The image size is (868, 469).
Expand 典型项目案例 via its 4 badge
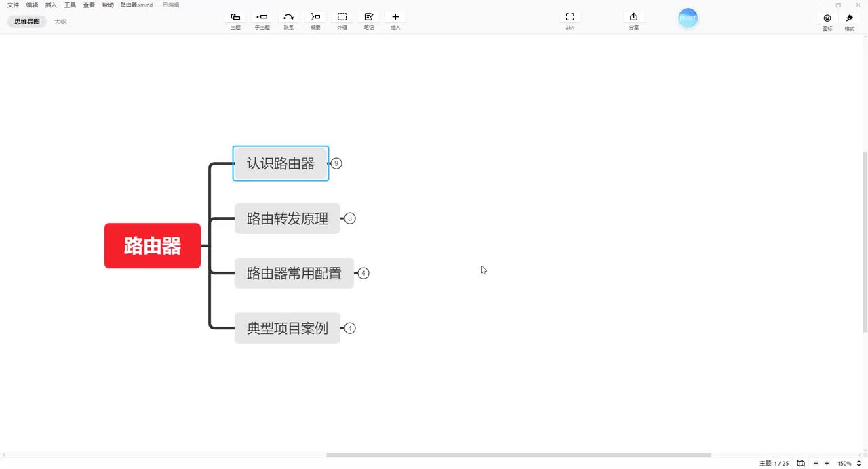pos(350,328)
